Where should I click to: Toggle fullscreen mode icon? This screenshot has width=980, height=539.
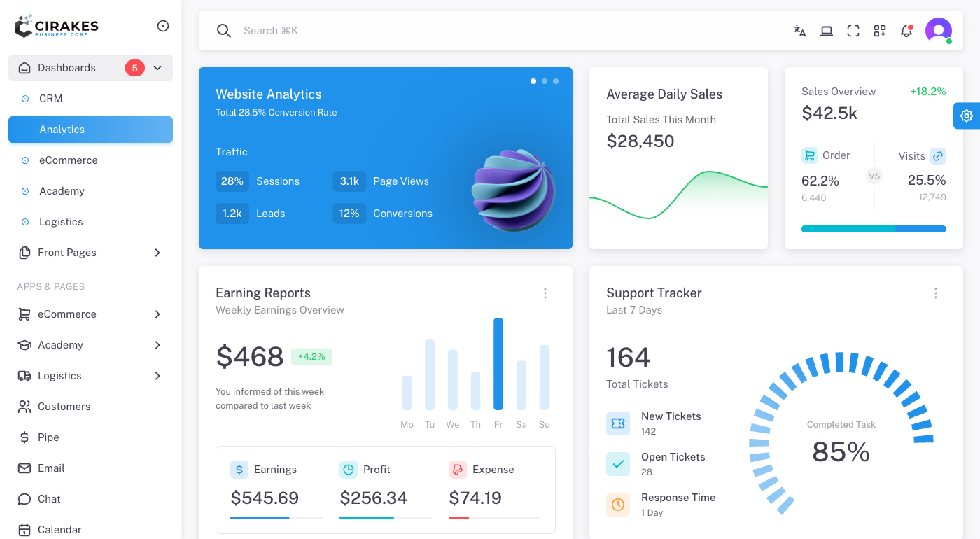853,30
